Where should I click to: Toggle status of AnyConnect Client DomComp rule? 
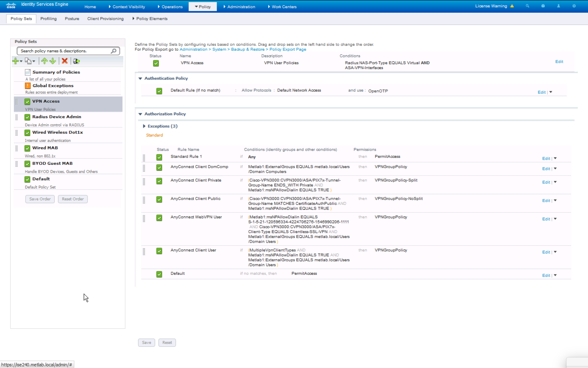(x=159, y=167)
